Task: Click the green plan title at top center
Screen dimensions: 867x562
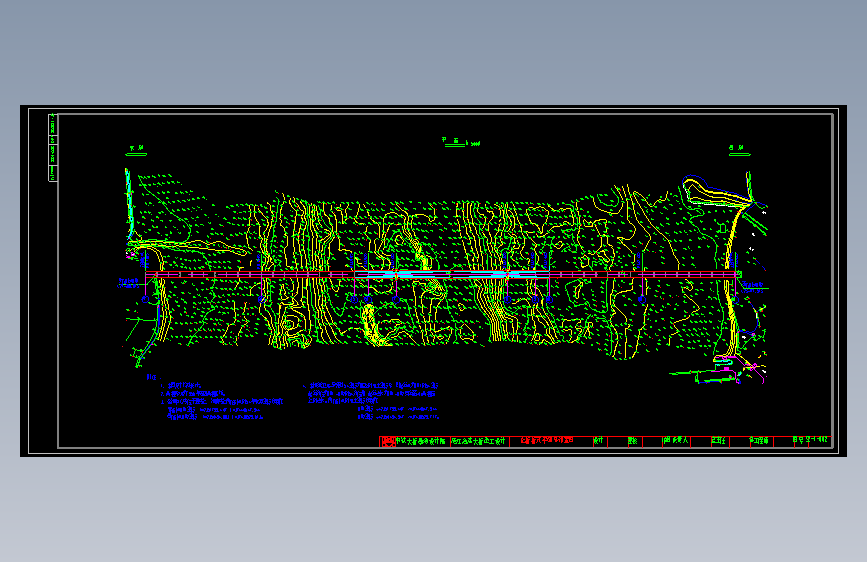Action: tap(460, 142)
